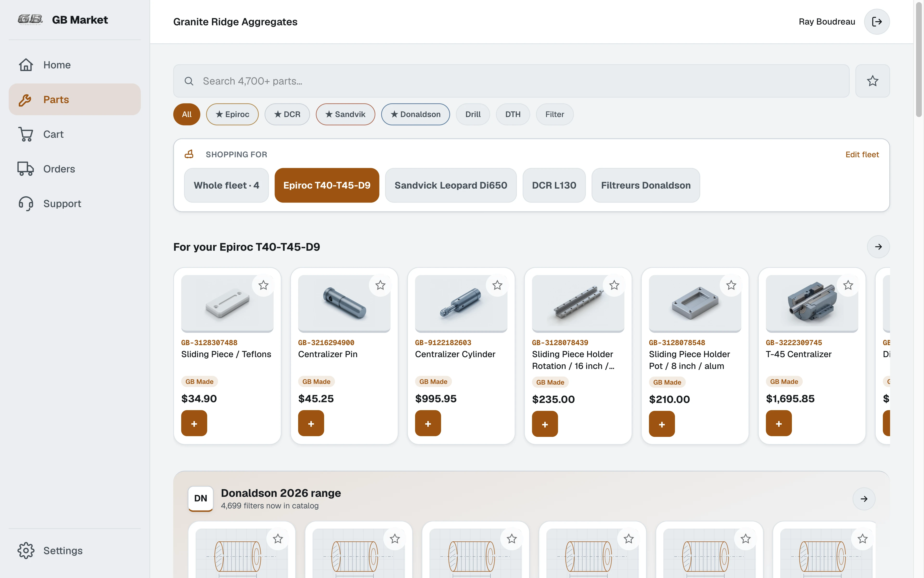Favorite Sliding Piece Holder Rotation 16 inch
This screenshot has width=924, height=578.
pos(614,285)
